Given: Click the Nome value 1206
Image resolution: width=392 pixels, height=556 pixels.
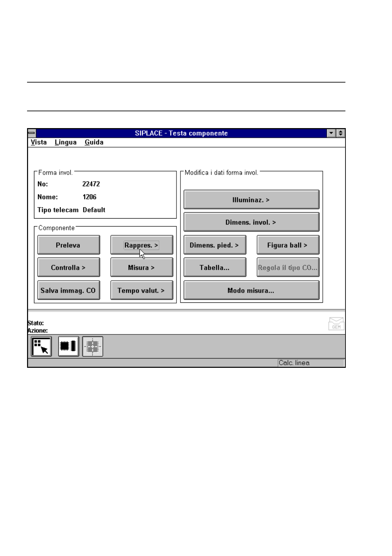Looking at the screenshot, I should [x=89, y=197].
